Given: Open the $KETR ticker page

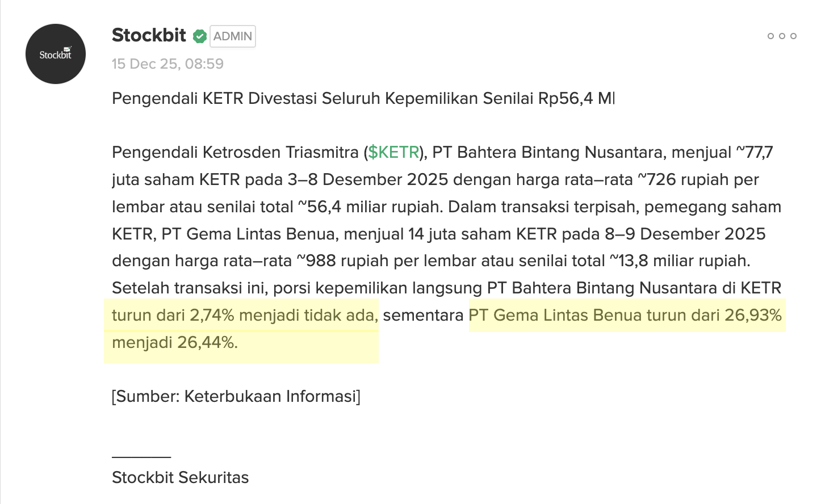Looking at the screenshot, I should 393,152.
